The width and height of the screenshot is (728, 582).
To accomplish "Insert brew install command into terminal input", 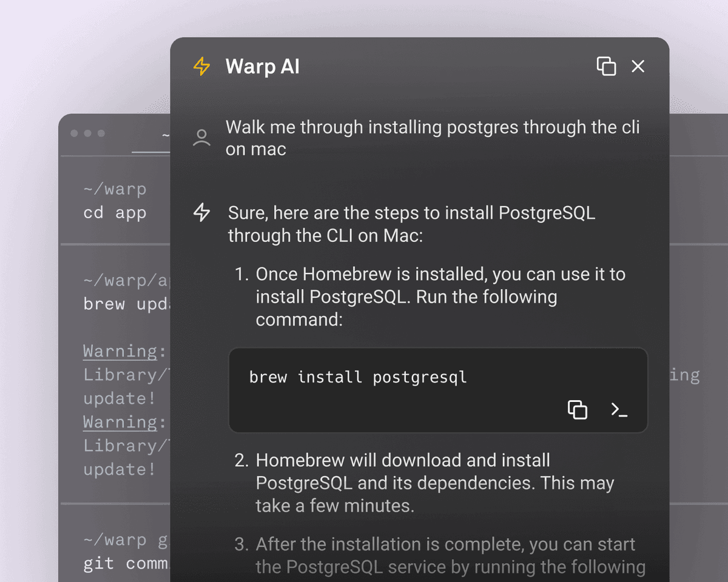I will [619, 410].
